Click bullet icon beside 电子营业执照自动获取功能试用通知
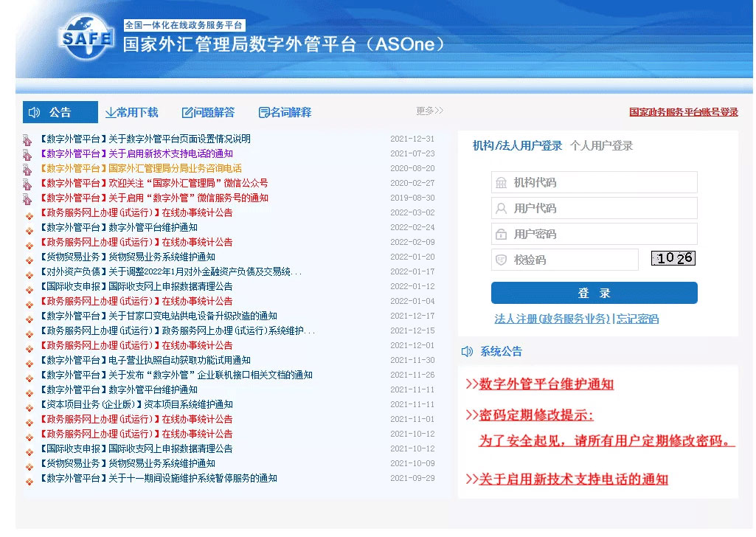The height and width of the screenshot is (537, 756). [x=30, y=364]
